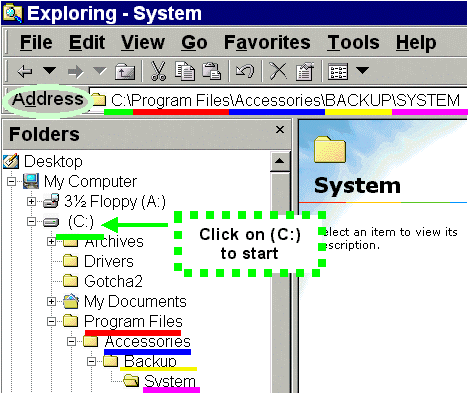Open the Back history dropdown arrow

pos(49,70)
